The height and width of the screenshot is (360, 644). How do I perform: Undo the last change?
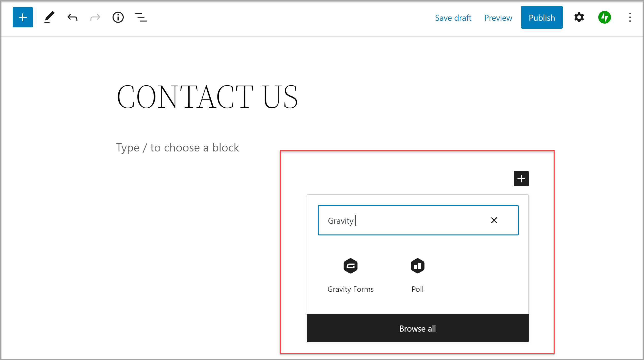point(72,18)
